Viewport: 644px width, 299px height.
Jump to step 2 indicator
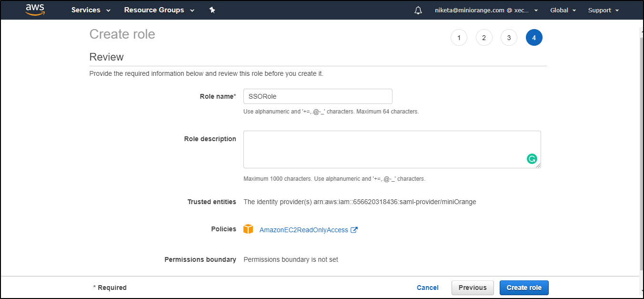pos(484,37)
